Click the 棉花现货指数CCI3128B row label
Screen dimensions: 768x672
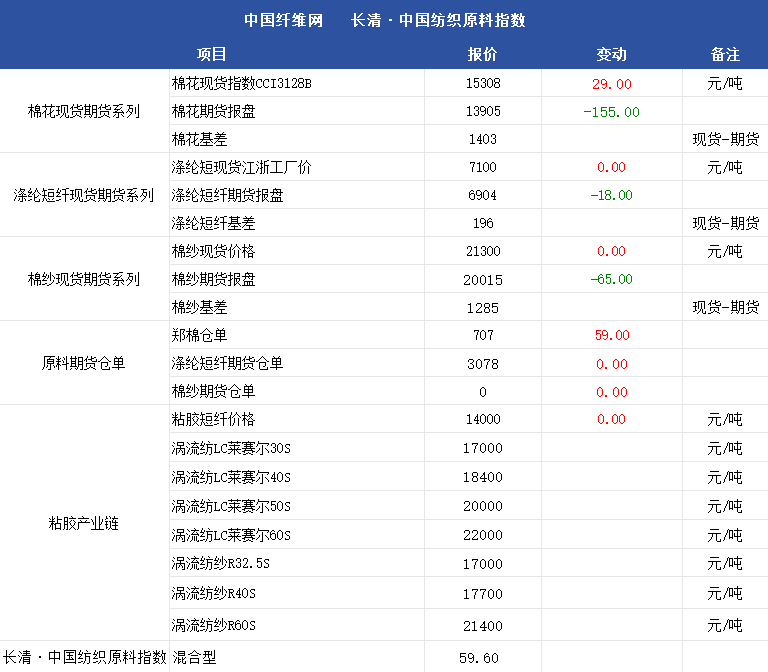[x=241, y=84]
